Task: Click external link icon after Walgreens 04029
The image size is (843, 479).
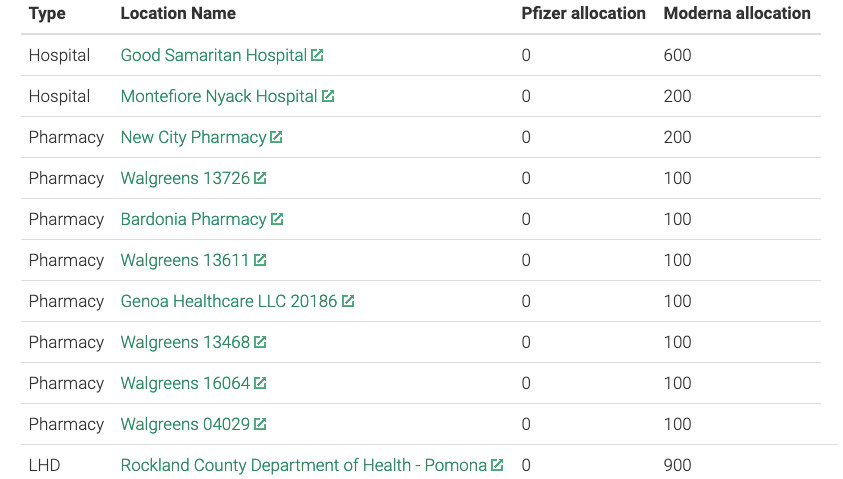Action: click(260, 425)
